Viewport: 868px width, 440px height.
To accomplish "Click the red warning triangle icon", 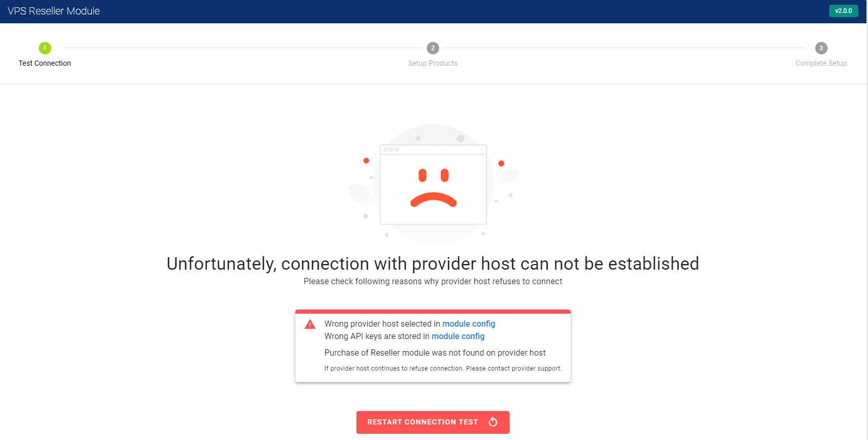I will pyautogui.click(x=310, y=325).
